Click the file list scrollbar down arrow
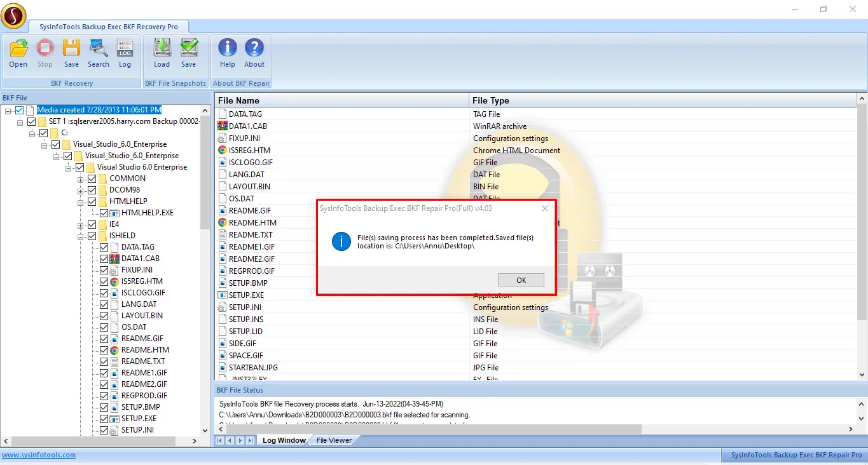Screen dimensions: 868x465 (x=862, y=375)
